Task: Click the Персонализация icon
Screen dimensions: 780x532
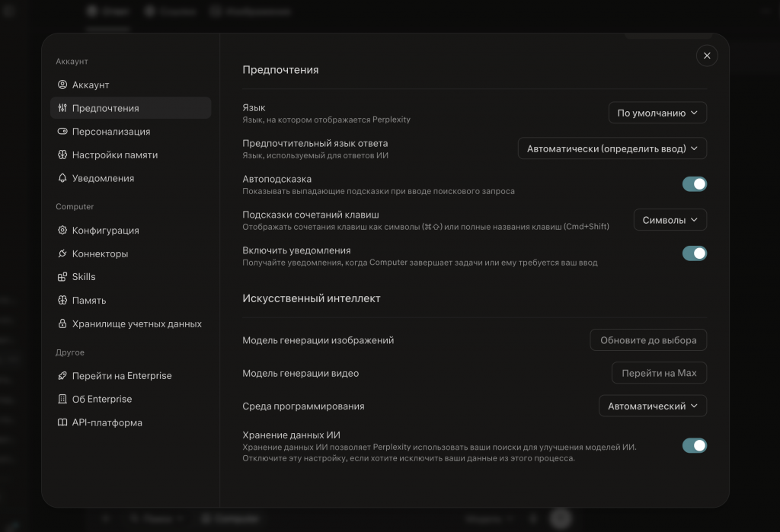Action: 62,131
